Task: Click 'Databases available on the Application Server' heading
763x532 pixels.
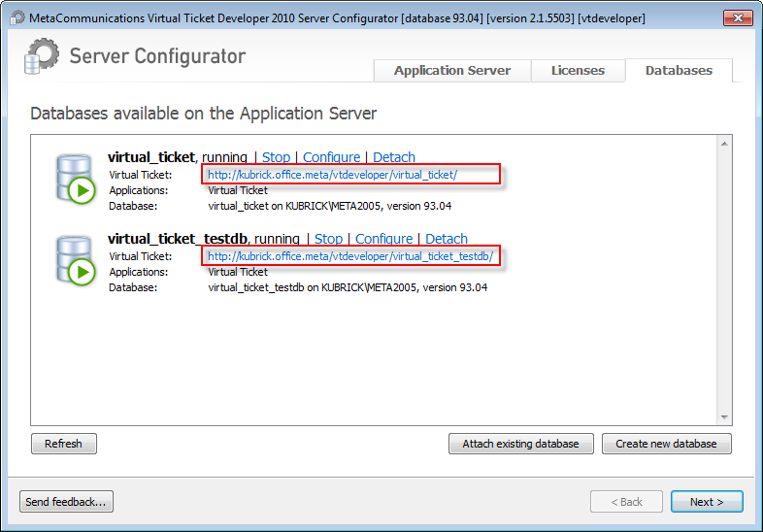Action: click(204, 114)
